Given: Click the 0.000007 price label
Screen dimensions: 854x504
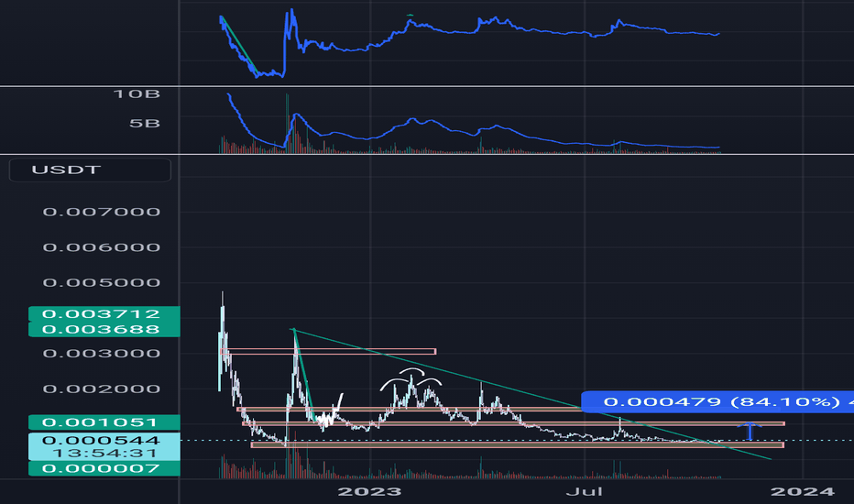Looking at the screenshot, I should (104, 468).
